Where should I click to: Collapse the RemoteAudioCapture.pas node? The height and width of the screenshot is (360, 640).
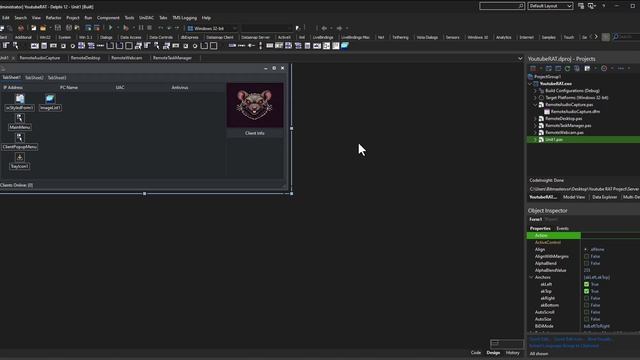(x=535, y=104)
